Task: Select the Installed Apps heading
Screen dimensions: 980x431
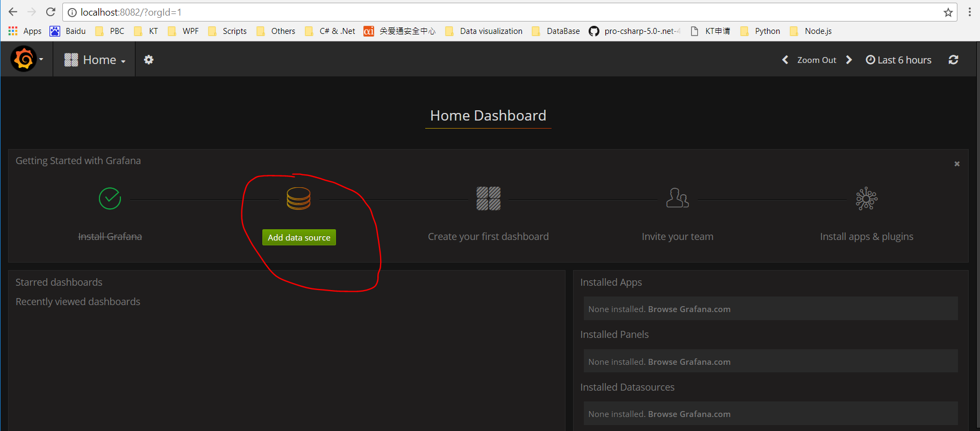Action: tap(611, 282)
